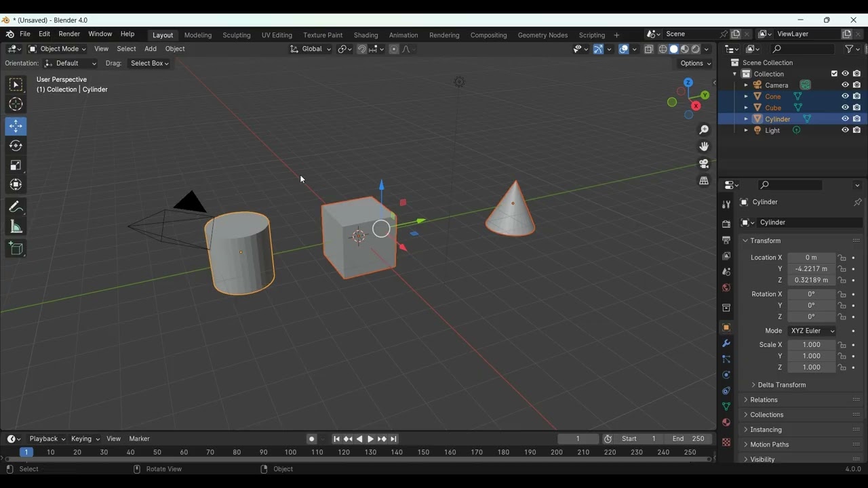Open Output properties tab
The height and width of the screenshot is (488, 868).
pyautogui.click(x=726, y=240)
